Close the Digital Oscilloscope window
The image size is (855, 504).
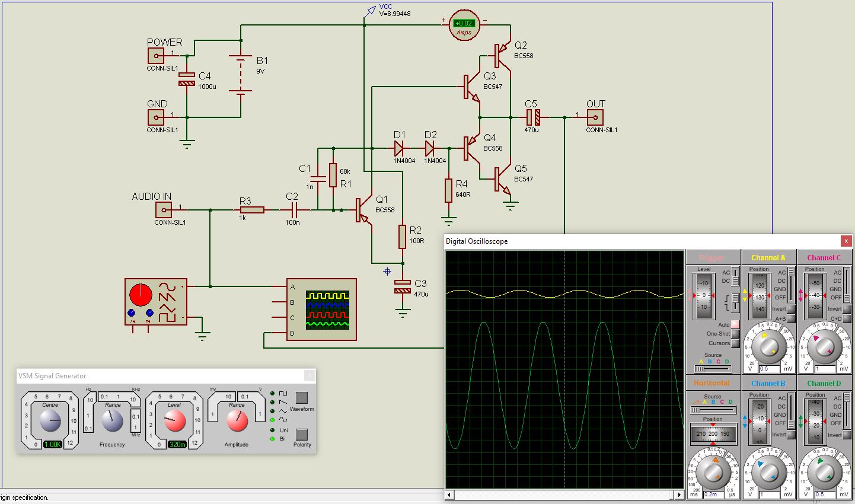[846, 241]
